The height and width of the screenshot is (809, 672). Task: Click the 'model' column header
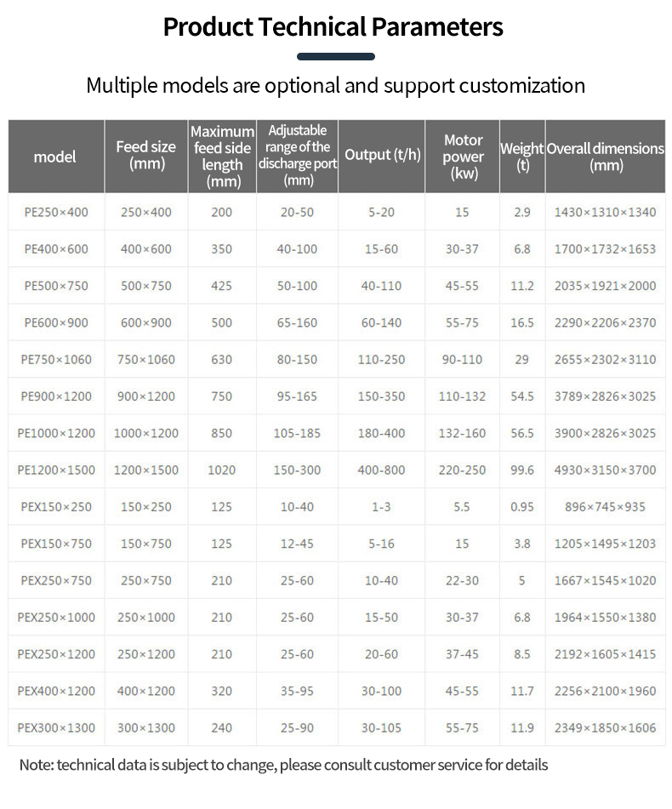point(55,157)
